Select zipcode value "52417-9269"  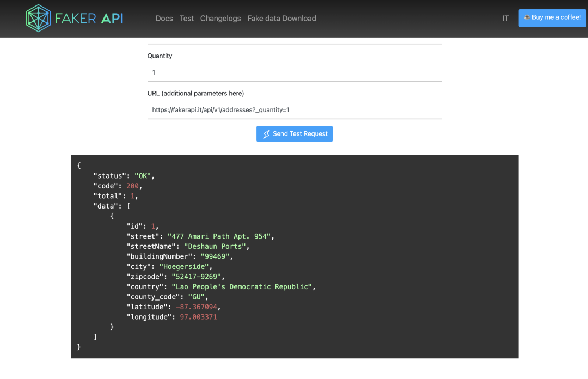click(197, 277)
